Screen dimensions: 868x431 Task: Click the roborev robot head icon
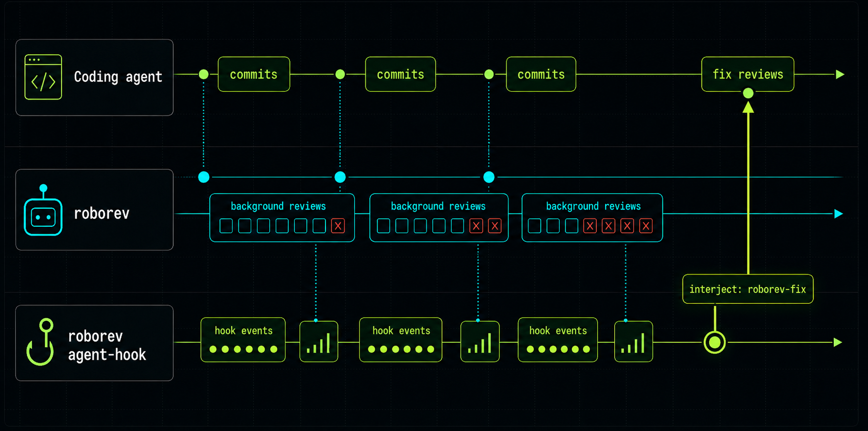pos(43,210)
